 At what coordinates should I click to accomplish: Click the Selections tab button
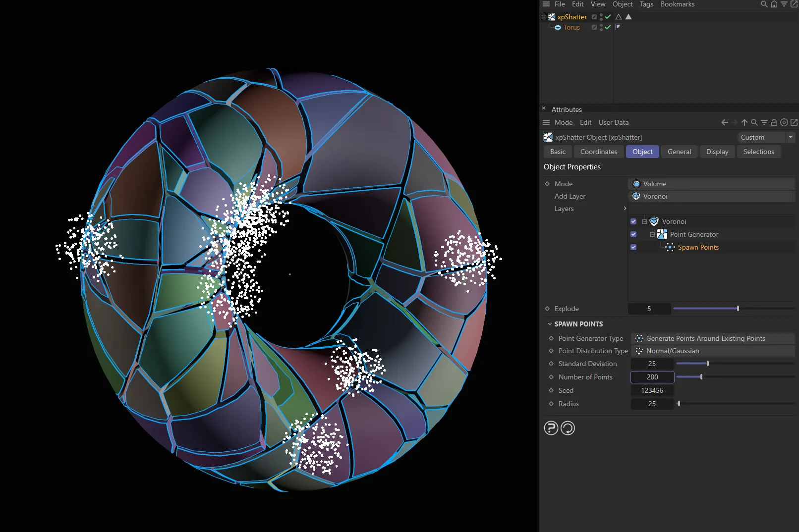click(x=758, y=152)
